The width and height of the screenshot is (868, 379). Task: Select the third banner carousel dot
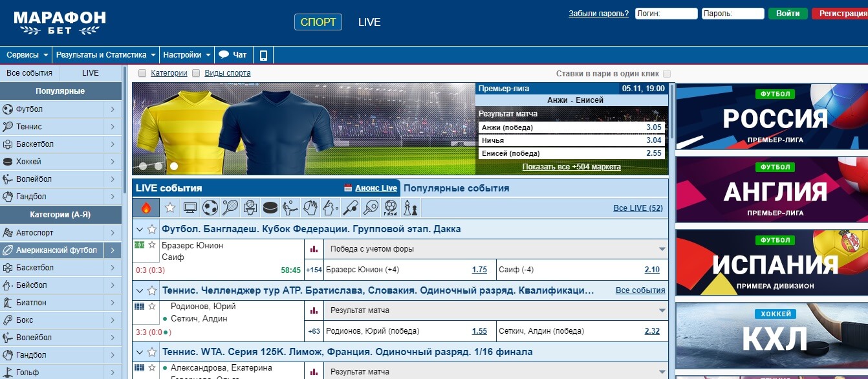[174, 166]
